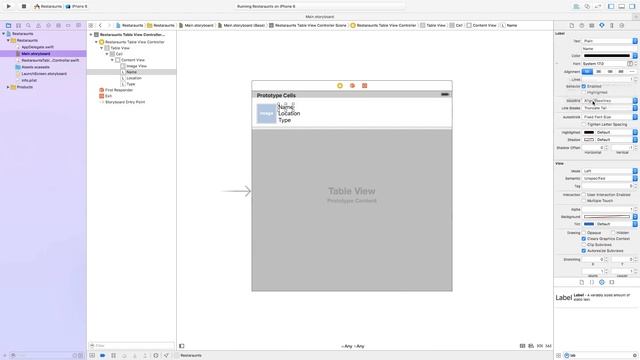Image resolution: width=640 pixels, height=360 pixels.
Task: Enable Multiple Touch checkbox
Action: tap(584, 201)
